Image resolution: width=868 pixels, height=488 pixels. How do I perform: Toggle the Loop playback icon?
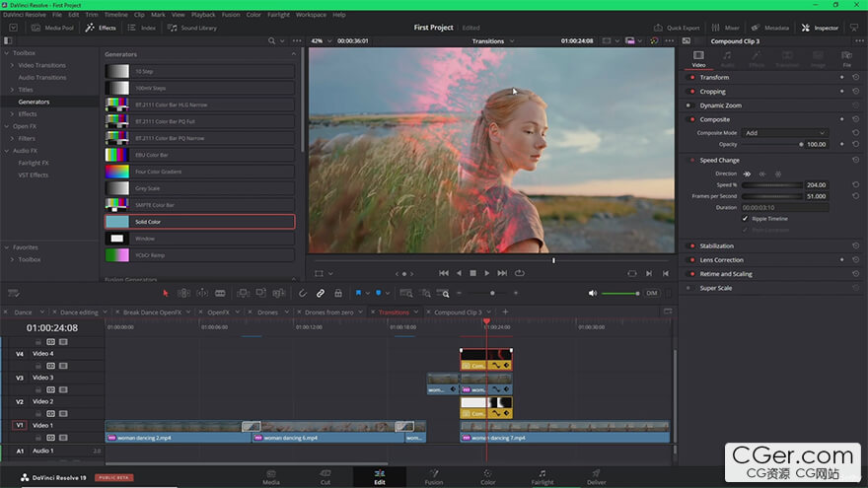[x=519, y=273]
